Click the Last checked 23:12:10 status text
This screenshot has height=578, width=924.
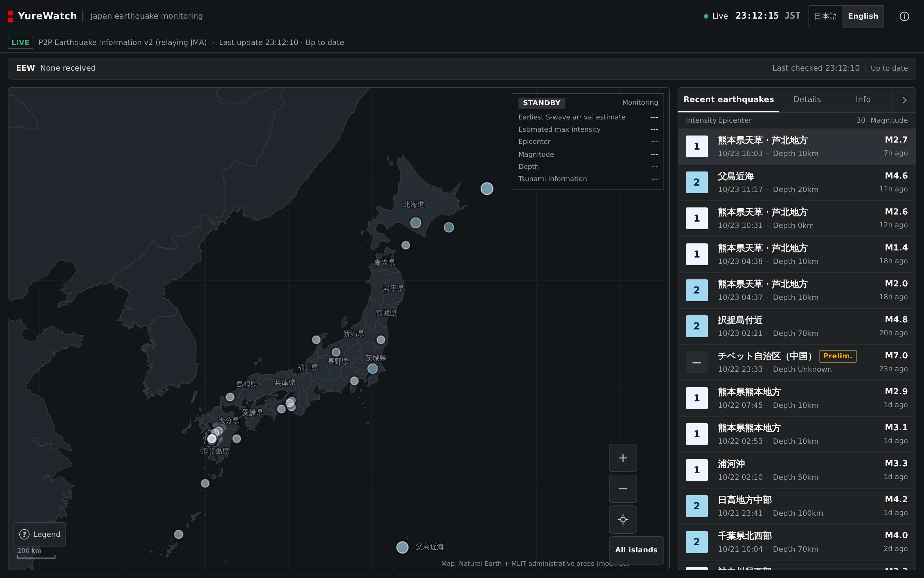[x=816, y=68]
